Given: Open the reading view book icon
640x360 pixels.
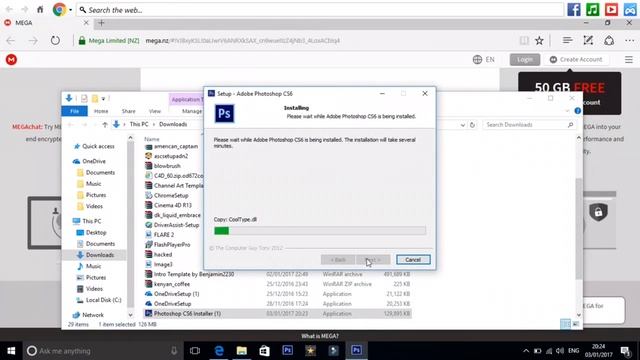Looking at the screenshot, I should click(524, 40).
